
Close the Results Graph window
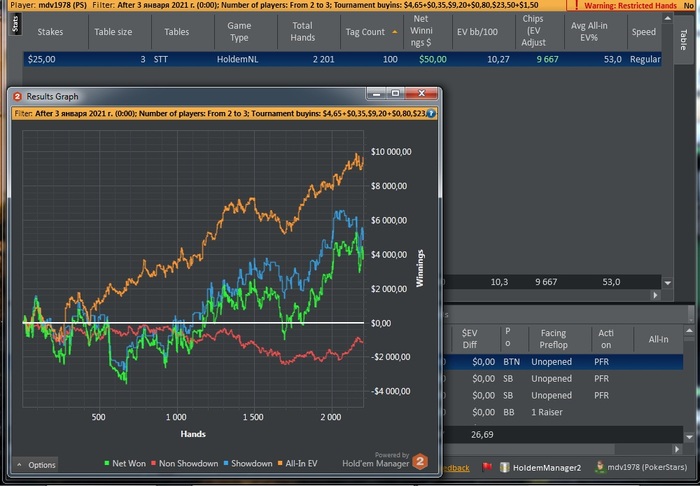point(421,93)
